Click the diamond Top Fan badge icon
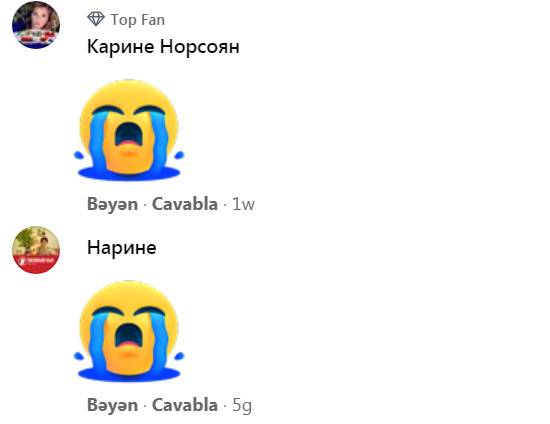This screenshot has width=550, height=424. point(96,19)
